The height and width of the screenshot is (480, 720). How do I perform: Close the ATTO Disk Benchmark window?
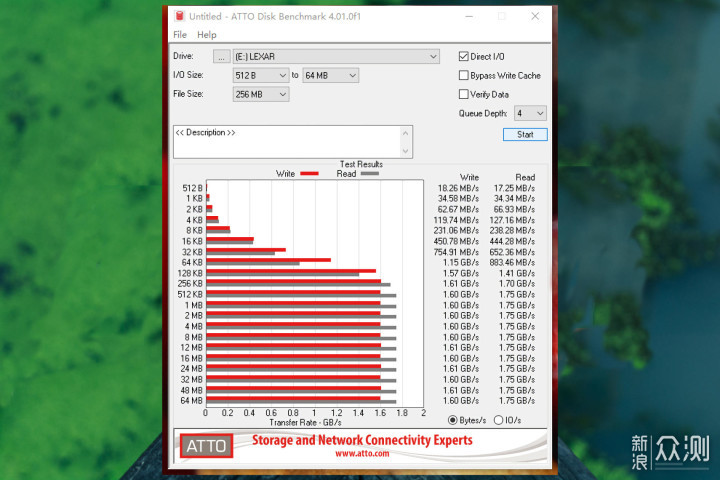(x=535, y=17)
